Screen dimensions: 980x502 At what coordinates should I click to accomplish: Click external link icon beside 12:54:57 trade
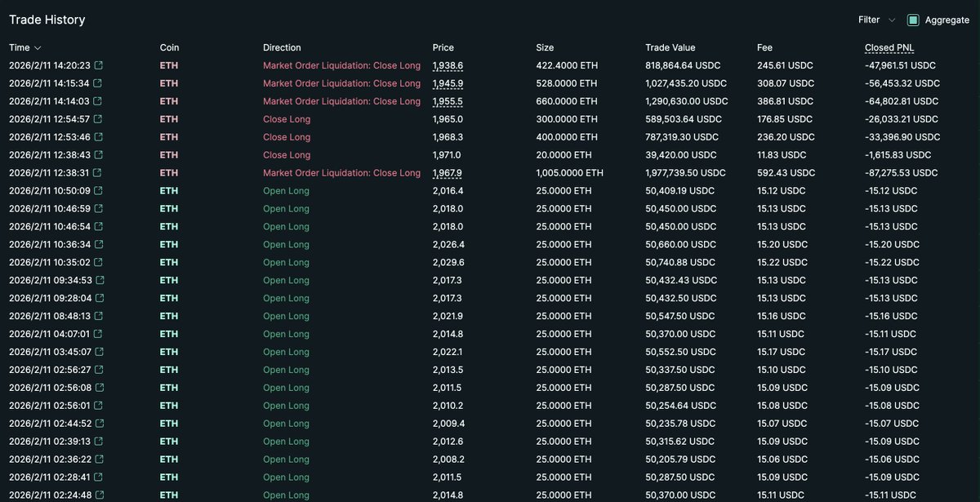coord(98,119)
